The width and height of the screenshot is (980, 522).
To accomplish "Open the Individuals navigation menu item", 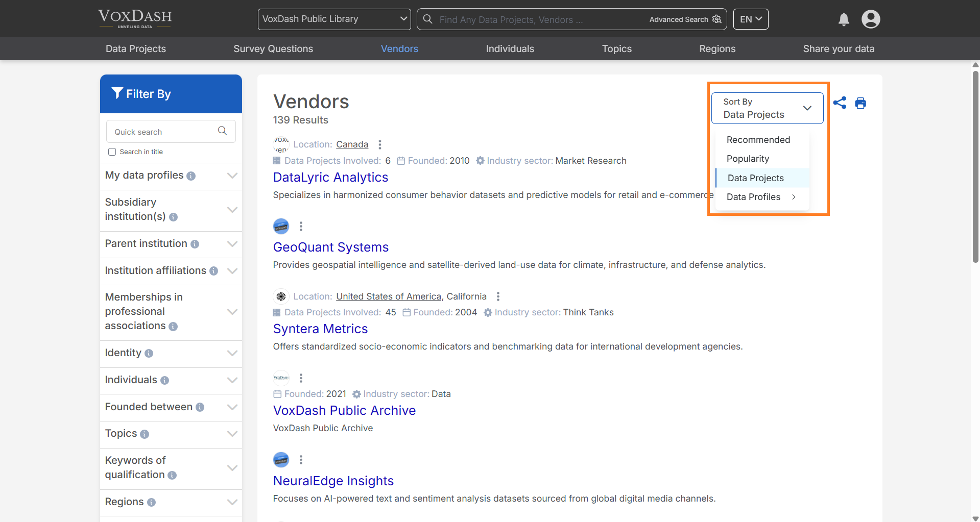I will point(509,48).
